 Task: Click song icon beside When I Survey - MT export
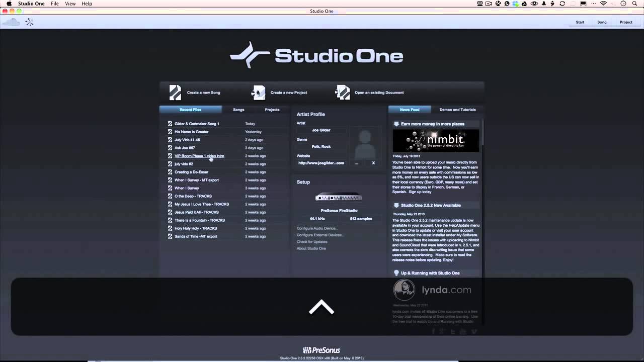tap(170, 180)
